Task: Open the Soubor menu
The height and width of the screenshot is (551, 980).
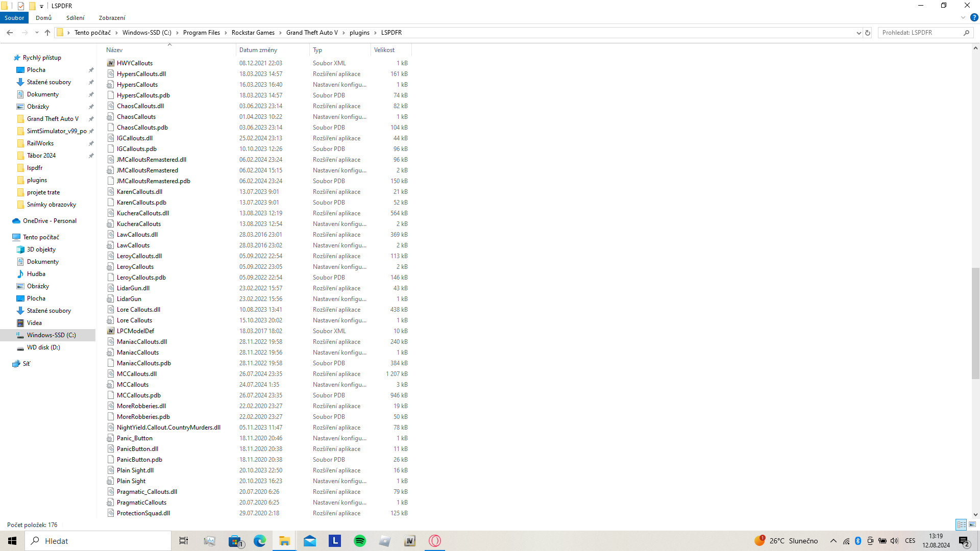Action: coord(14,18)
